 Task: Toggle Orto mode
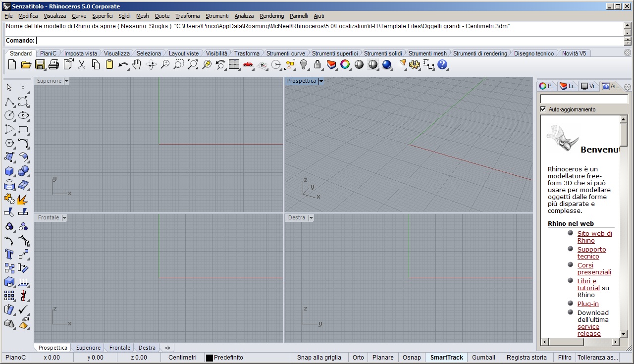click(358, 357)
